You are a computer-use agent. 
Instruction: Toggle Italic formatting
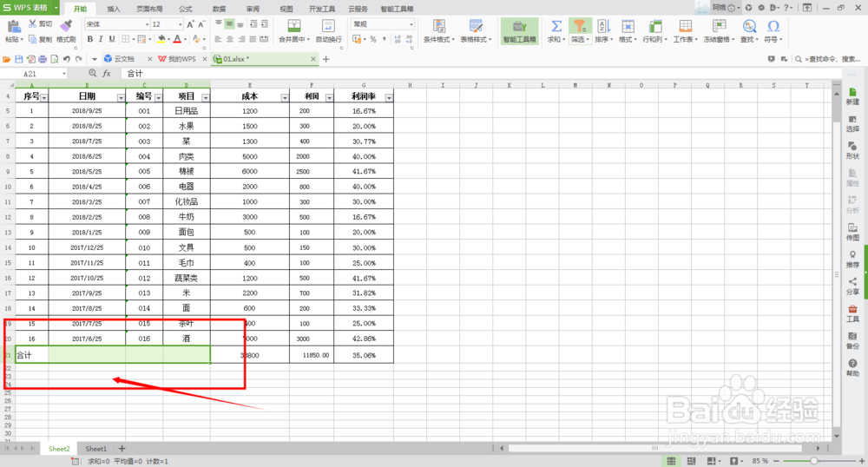[x=101, y=39]
